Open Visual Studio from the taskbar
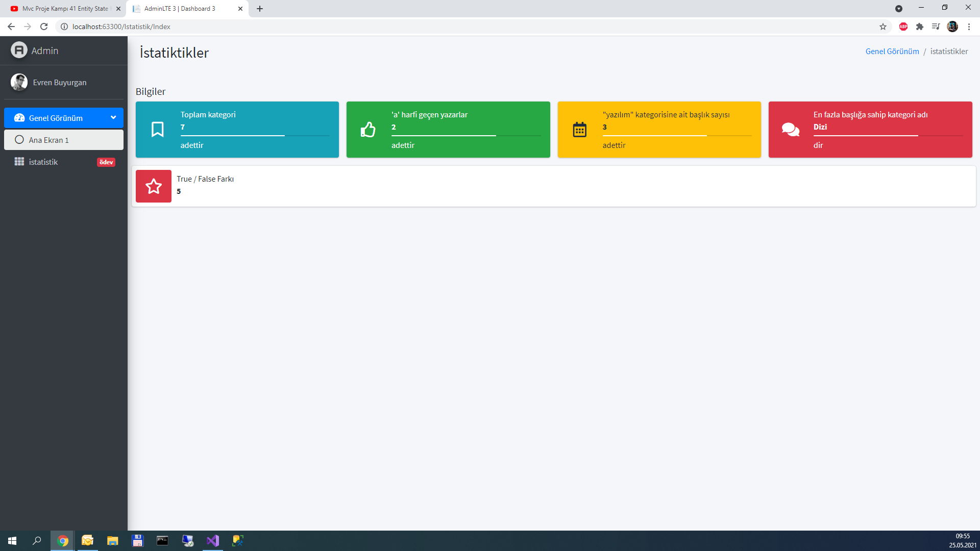Viewport: 980px width, 551px height. coord(213,540)
